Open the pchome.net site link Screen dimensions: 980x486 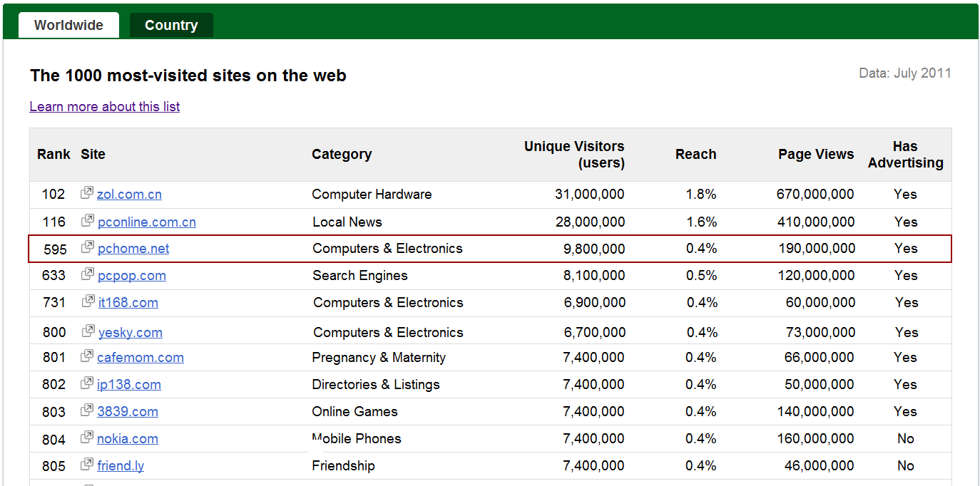[x=133, y=249]
